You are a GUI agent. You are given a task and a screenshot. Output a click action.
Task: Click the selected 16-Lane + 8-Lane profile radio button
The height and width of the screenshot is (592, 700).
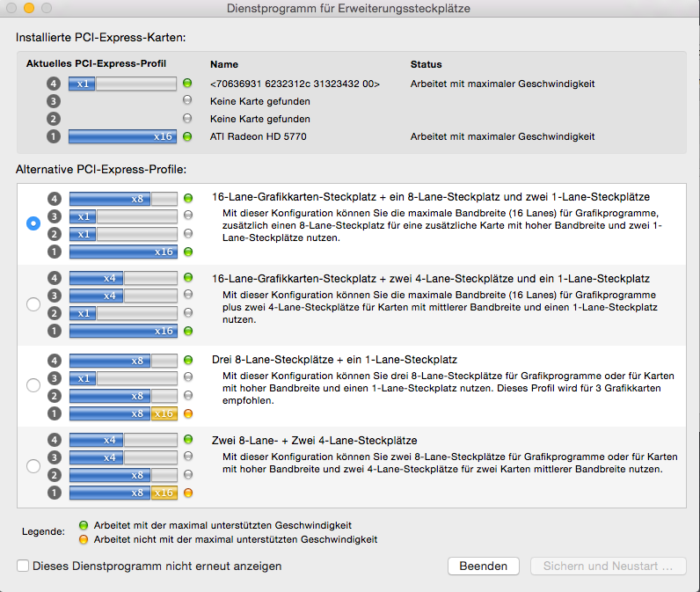point(33,223)
